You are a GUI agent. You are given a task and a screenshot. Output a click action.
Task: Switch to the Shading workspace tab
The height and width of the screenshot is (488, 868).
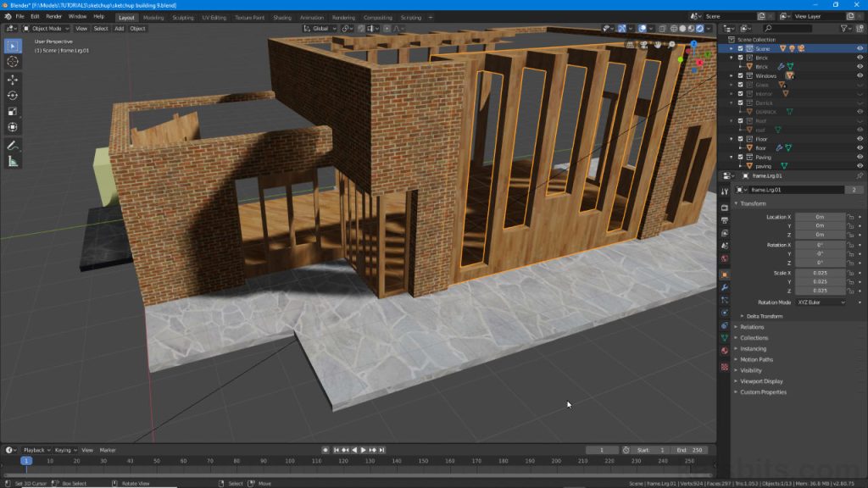pyautogui.click(x=281, y=16)
